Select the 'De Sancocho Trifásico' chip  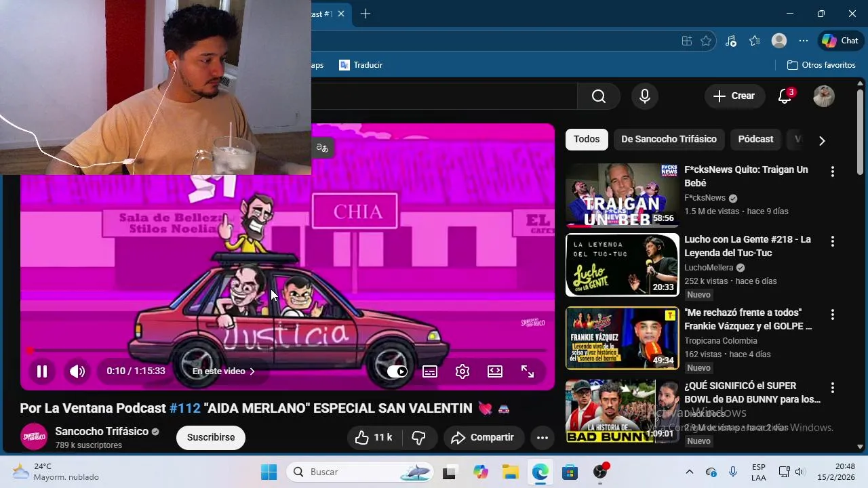(669, 140)
